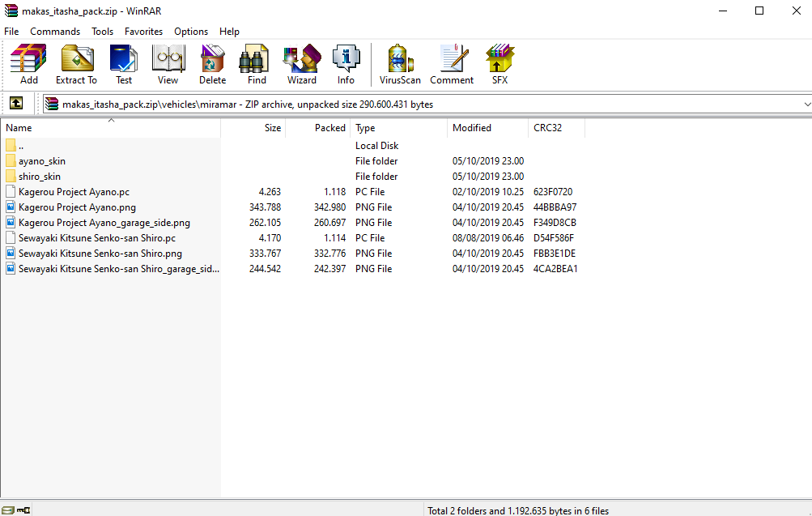The width and height of the screenshot is (812, 516).
Task: Select Kagerou Project Ayano.pc file name
Action: coord(74,192)
